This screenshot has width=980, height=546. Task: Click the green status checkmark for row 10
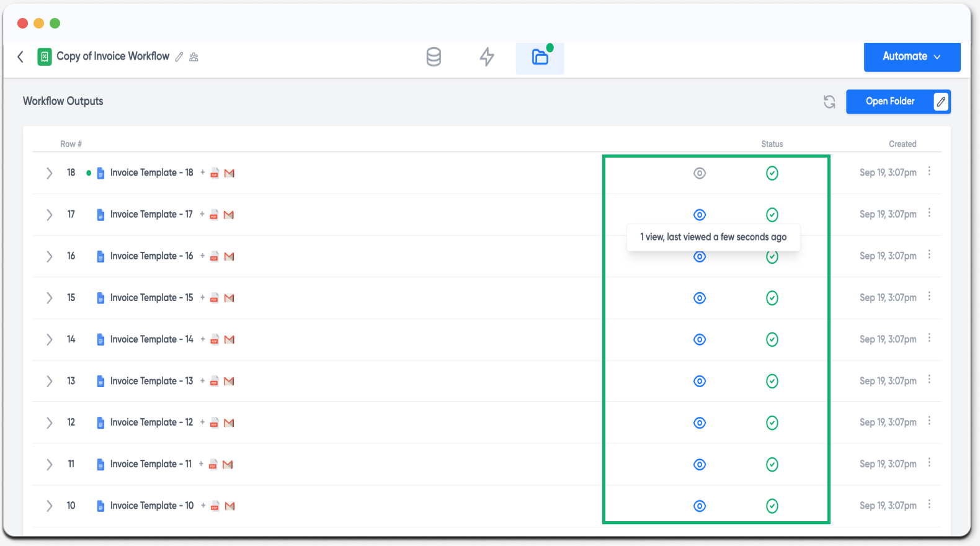[x=772, y=506]
